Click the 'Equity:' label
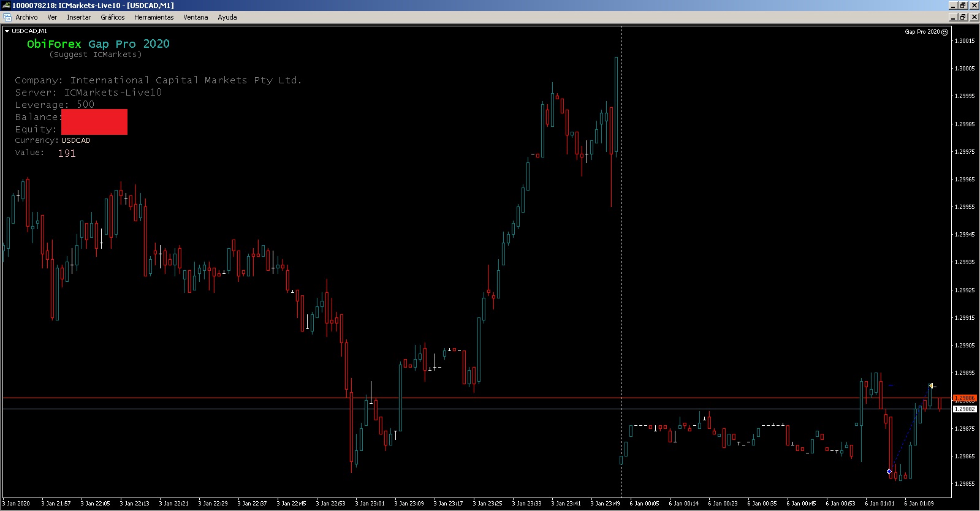Screen dimensions: 980x511 pyautogui.click(x=36, y=129)
